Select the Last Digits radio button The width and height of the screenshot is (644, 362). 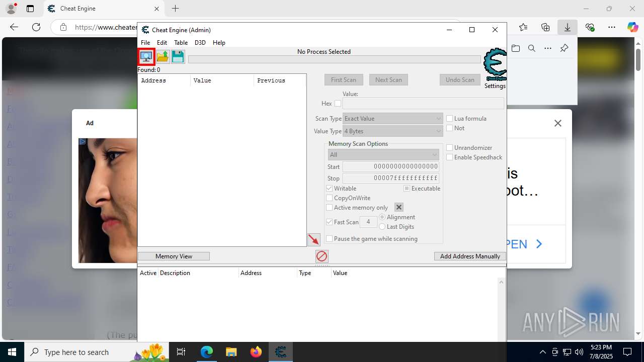click(x=382, y=227)
